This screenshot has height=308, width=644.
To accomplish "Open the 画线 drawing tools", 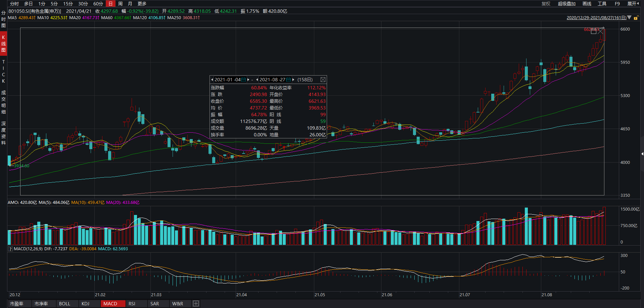I will pos(587,4).
